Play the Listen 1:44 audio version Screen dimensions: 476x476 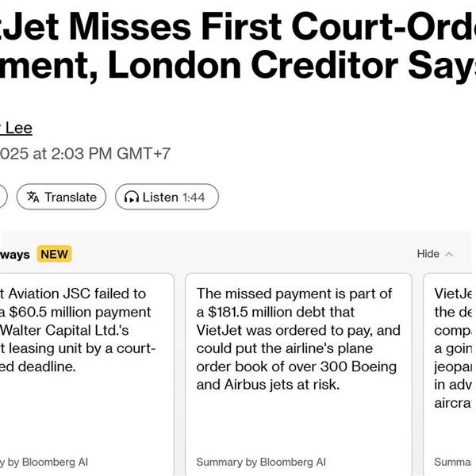coord(167,197)
